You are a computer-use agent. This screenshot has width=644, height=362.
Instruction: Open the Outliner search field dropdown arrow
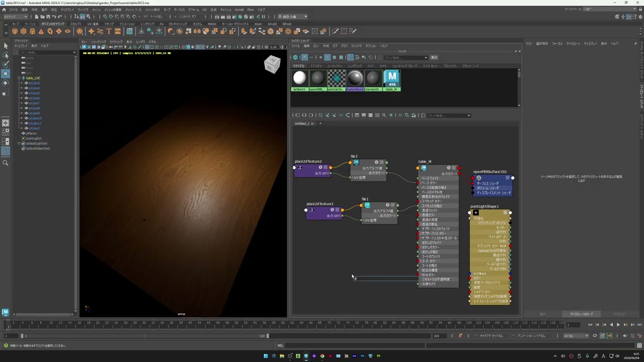[x=74, y=52]
